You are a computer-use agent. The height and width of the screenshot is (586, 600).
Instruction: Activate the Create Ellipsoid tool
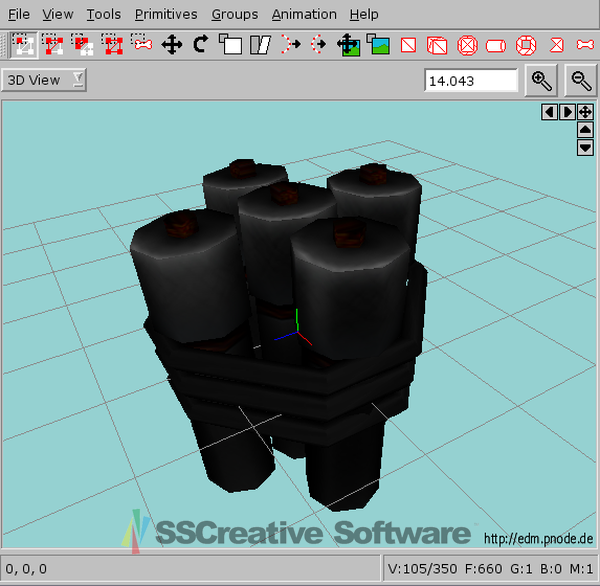pyautogui.click(x=467, y=45)
